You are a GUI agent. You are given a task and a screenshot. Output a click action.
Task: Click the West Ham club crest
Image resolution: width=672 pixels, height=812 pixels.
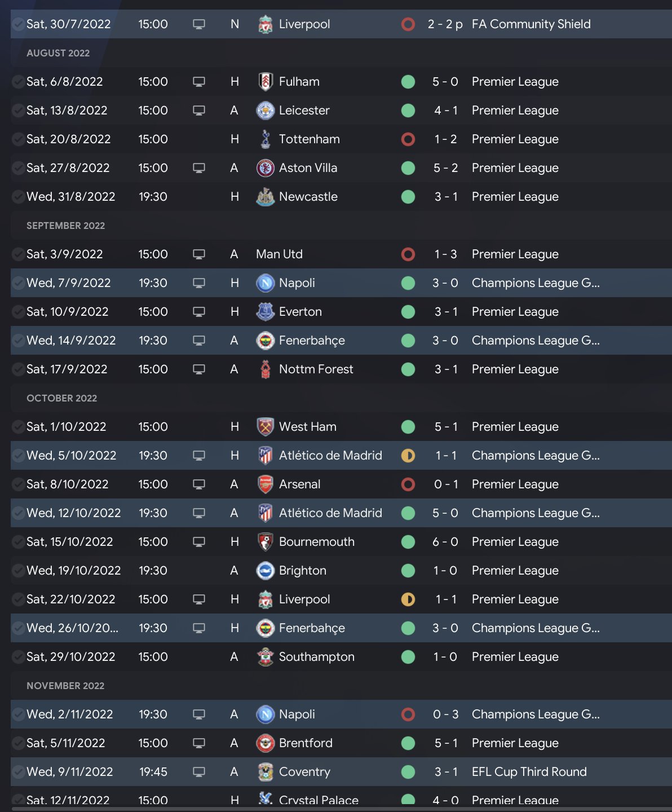pos(265,427)
